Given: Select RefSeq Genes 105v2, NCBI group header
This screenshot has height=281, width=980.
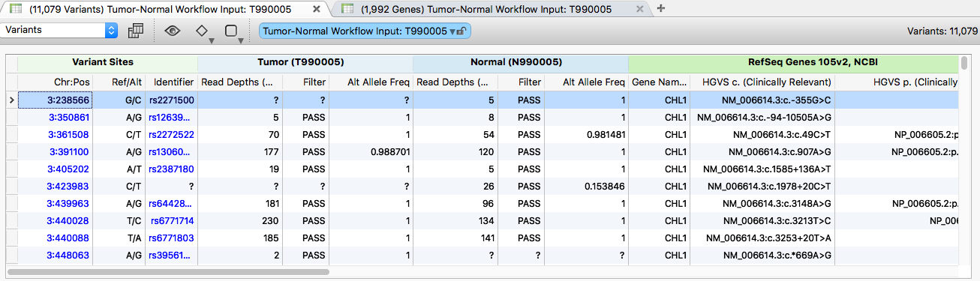Looking at the screenshot, I should 793,62.
